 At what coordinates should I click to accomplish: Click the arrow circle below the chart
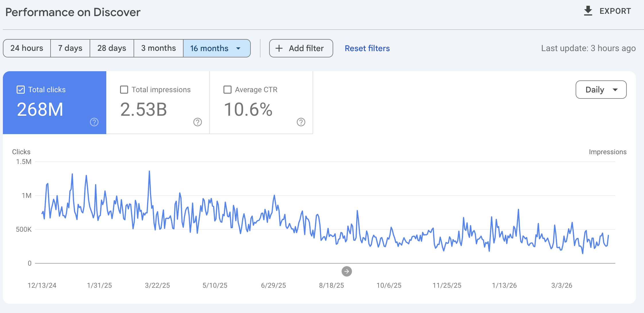click(347, 271)
